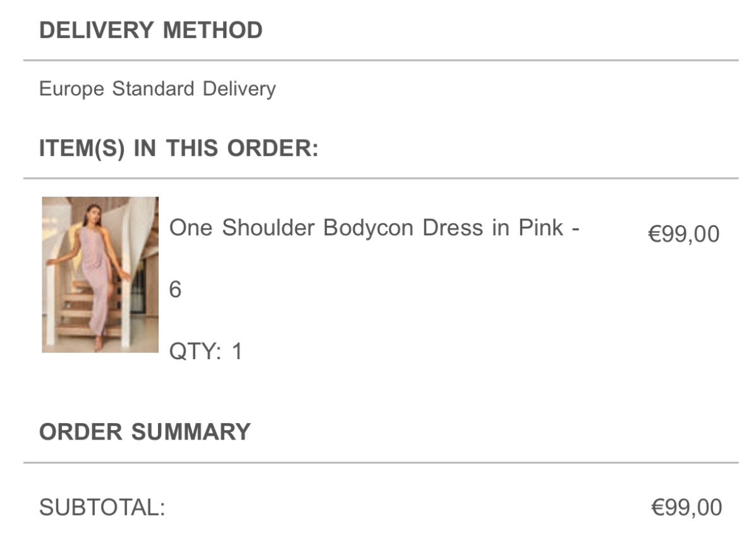Click the item price €99,00 beside dress name
756x554 pixels.
684,234
